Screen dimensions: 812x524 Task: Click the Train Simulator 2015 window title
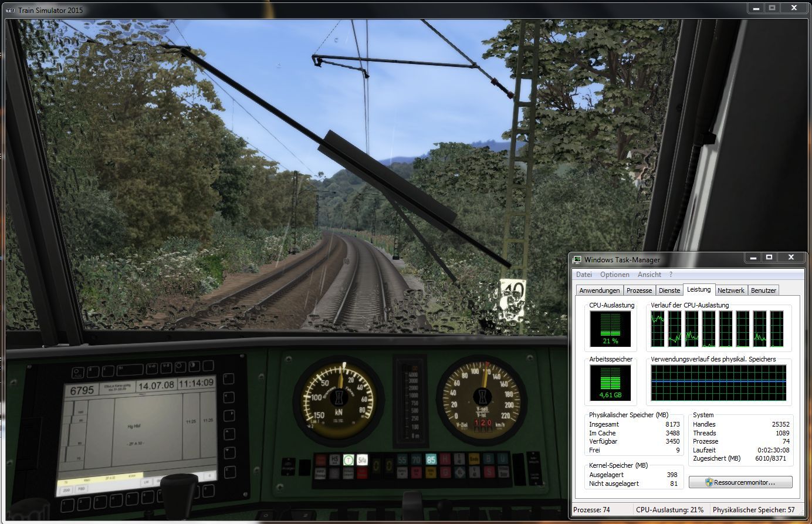tap(50, 10)
